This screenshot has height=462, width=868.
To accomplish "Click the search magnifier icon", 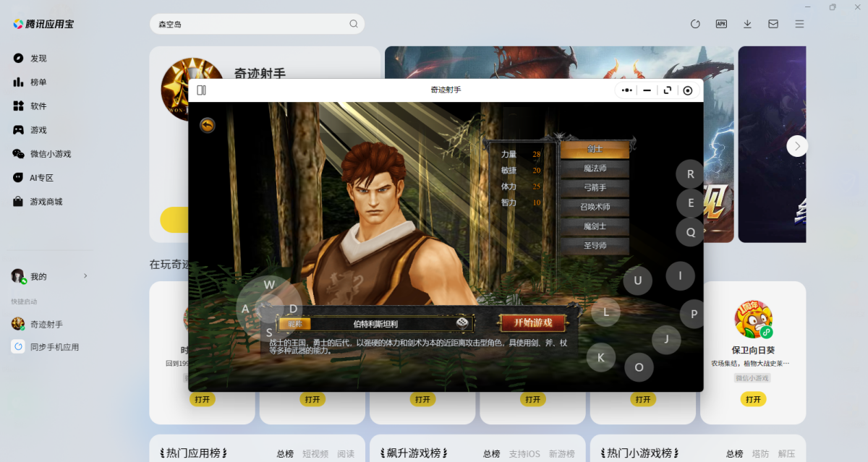I will click(354, 24).
